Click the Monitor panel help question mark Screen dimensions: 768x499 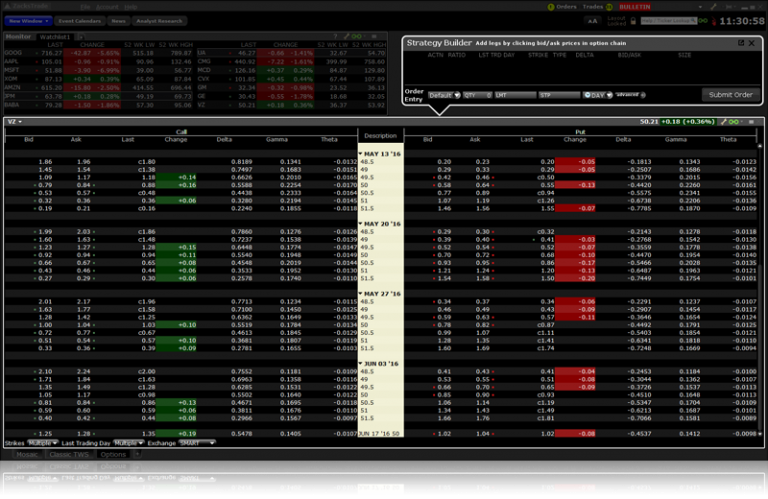tap(336, 37)
